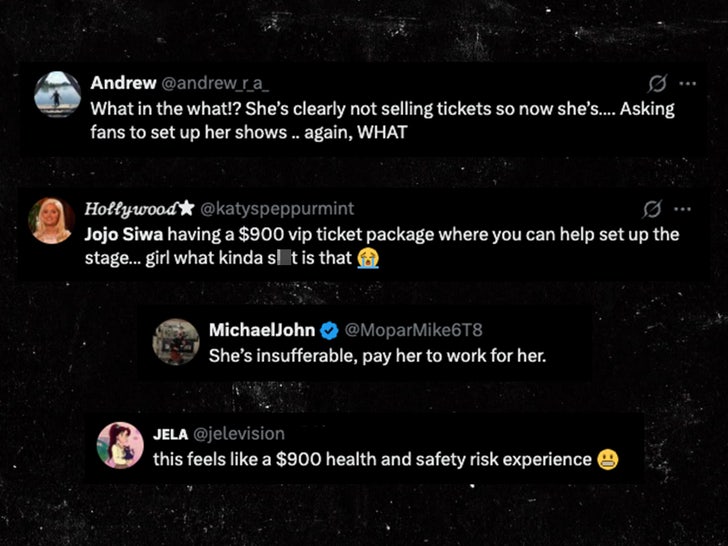Visit the @katyspeppurmint handle
This screenshot has height=546, width=728.
pos(277,209)
